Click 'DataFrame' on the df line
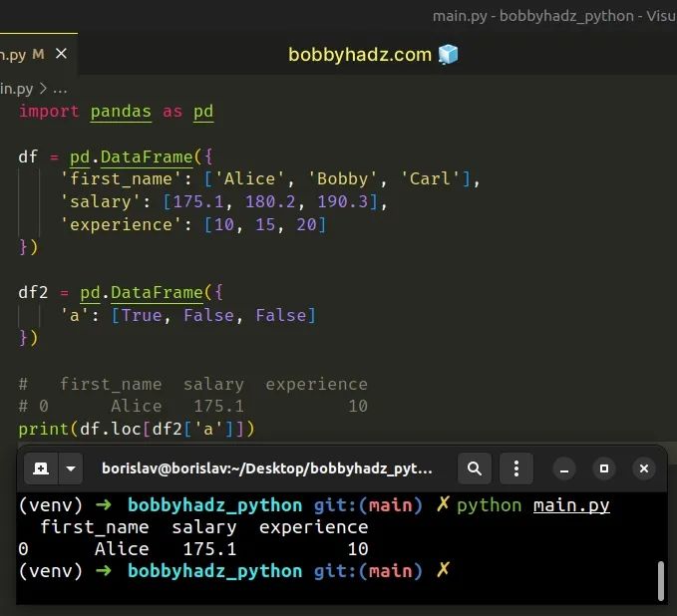This screenshot has height=616, width=677. point(147,156)
